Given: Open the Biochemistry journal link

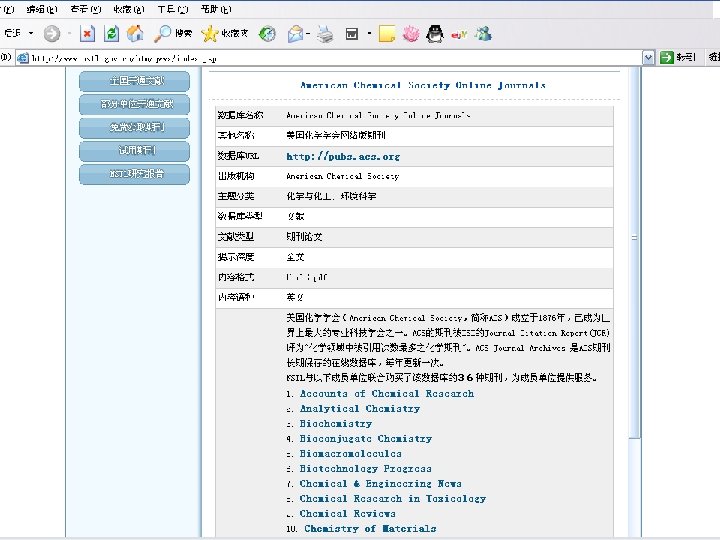Looking at the screenshot, I should point(336,423).
